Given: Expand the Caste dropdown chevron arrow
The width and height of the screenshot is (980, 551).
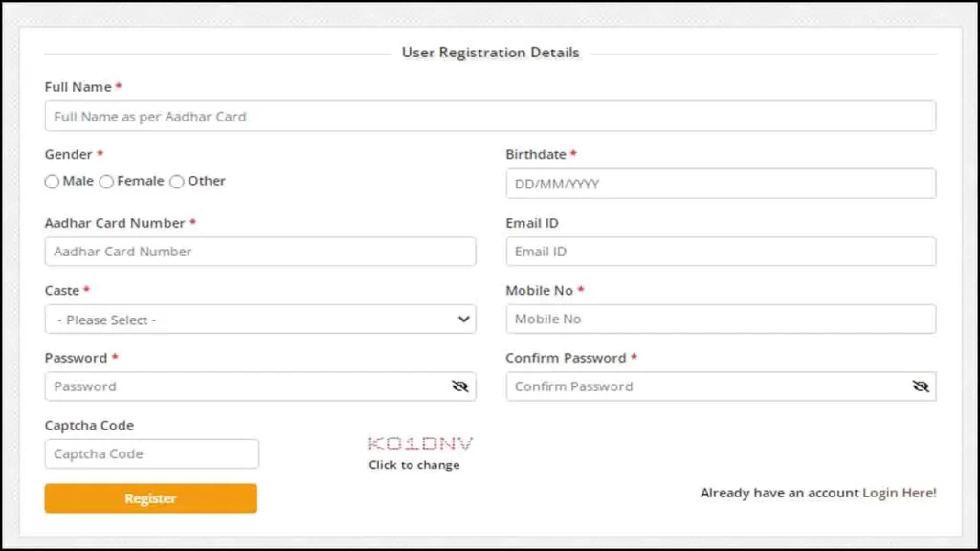Looking at the screenshot, I should point(462,319).
